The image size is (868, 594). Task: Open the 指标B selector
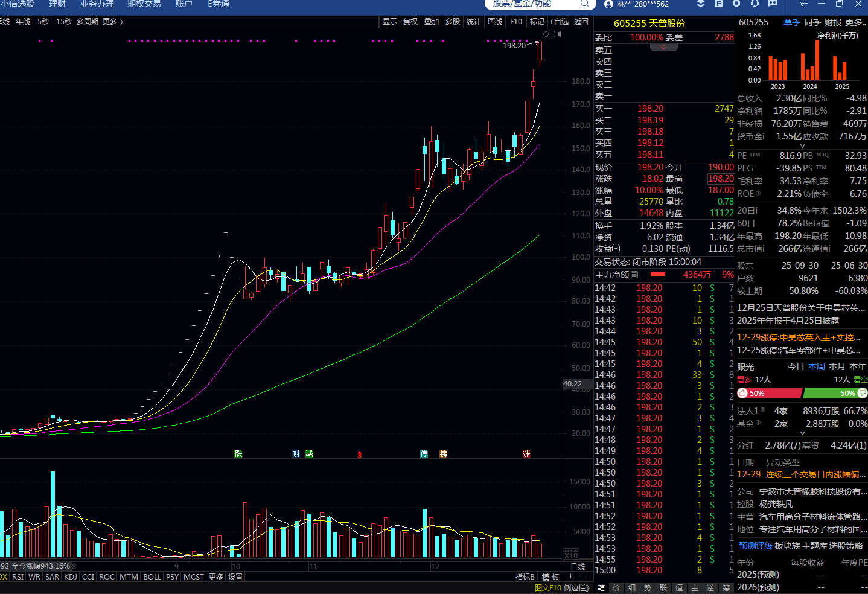tap(525, 576)
